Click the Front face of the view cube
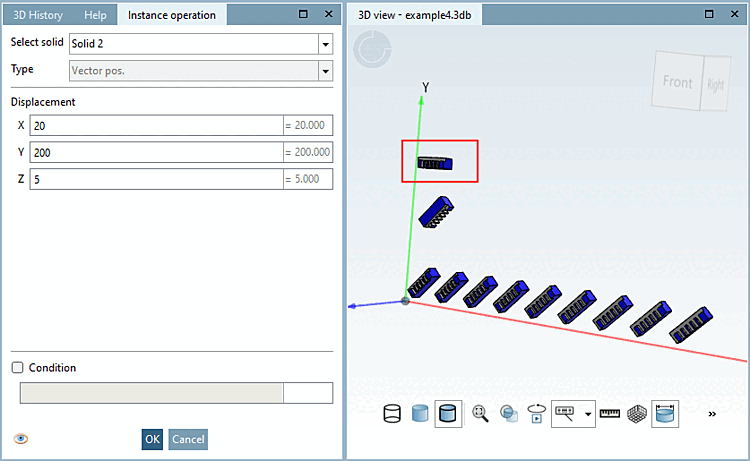The image size is (750, 461). pyautogui.click(x=677, y=81)
